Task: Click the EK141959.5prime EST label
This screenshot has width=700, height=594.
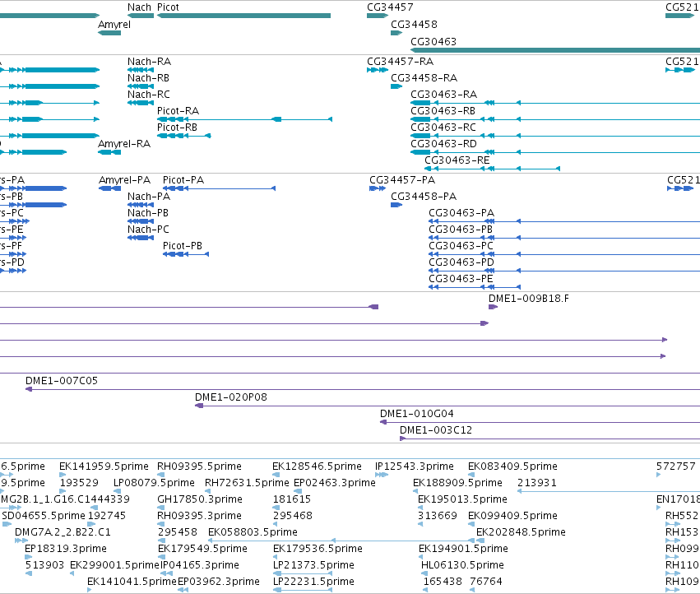Action: 104,466
